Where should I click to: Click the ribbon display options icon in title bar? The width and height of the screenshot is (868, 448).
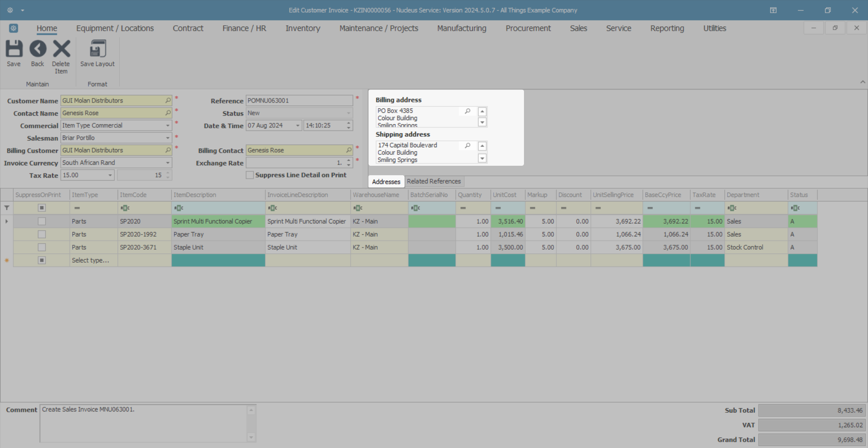pyautogui.click(x=773, y=10)
